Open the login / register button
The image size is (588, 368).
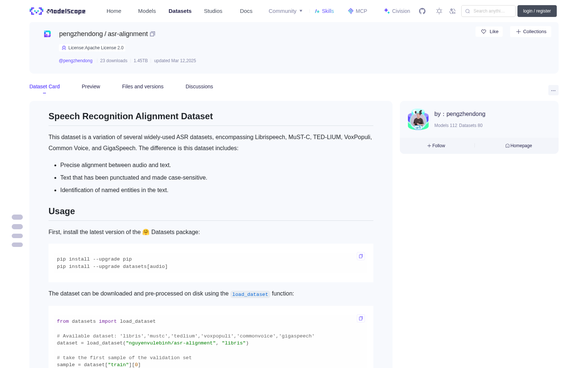(537, 11)
